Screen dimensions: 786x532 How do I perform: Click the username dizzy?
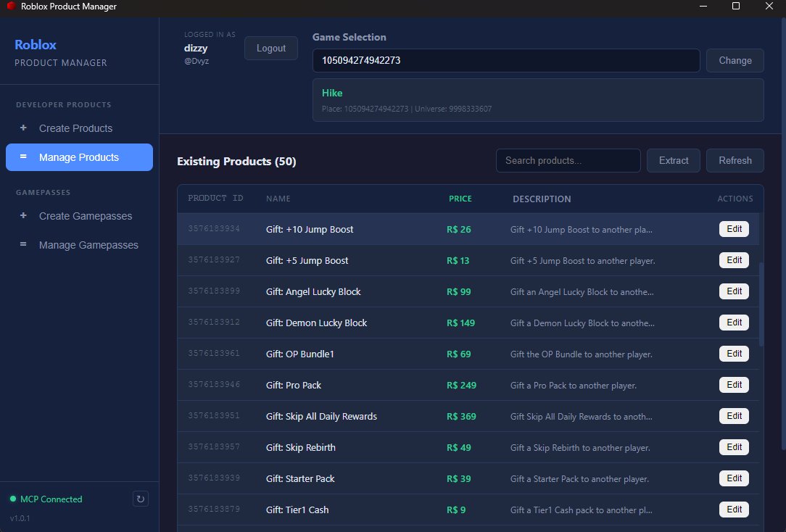pyautogui.click(x=196, y=48)
